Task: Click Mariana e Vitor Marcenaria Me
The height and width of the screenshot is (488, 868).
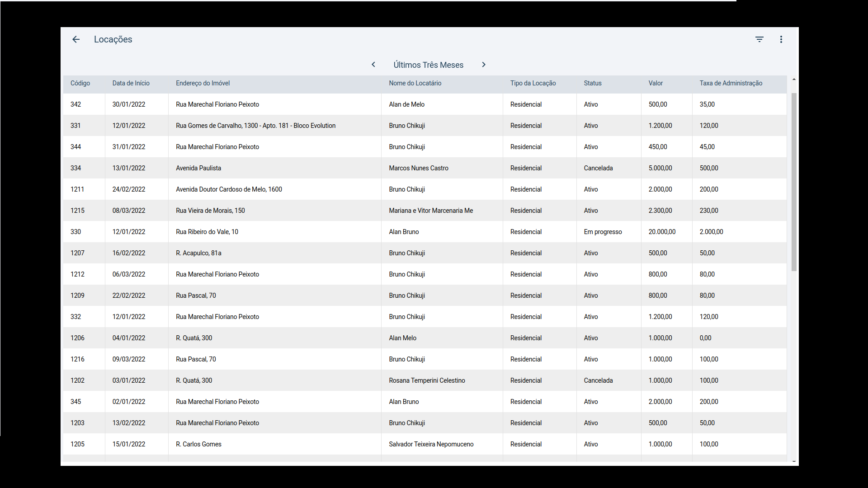Action: point(431,211)
